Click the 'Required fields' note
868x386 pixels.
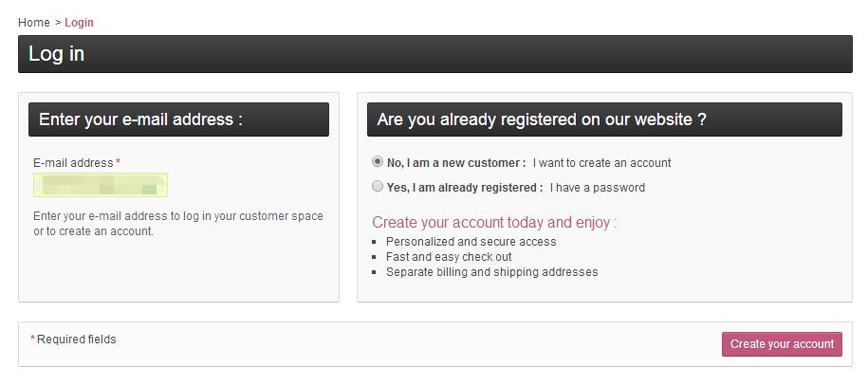pos(76,340)
